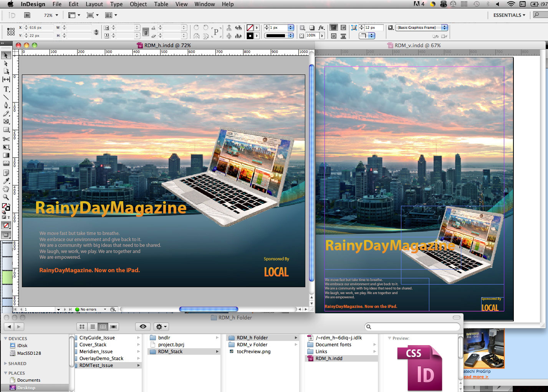Open Adobe Bridge with the Br icon
The width and height of the screenshot is (548, 392).
pos(27,15)
